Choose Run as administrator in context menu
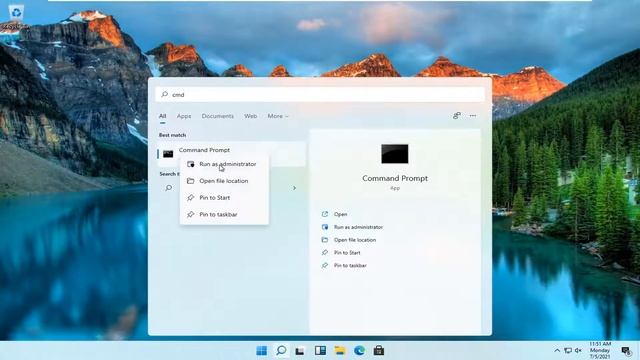640x360 pixels. pos(224,164)
